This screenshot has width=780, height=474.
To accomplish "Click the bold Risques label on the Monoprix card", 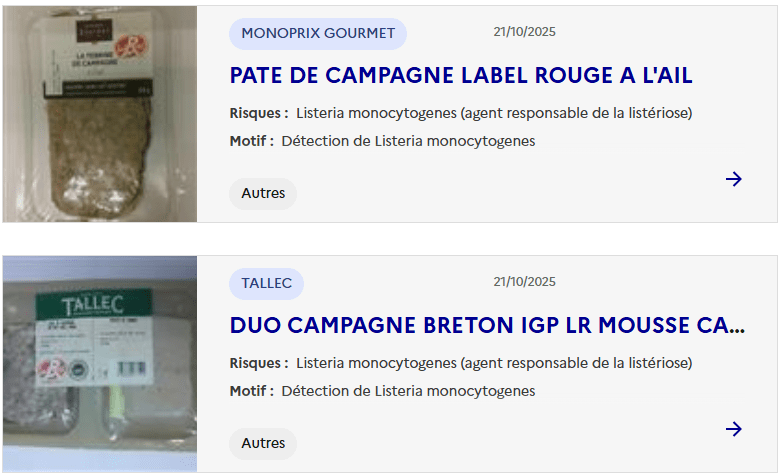I will 258,113.
